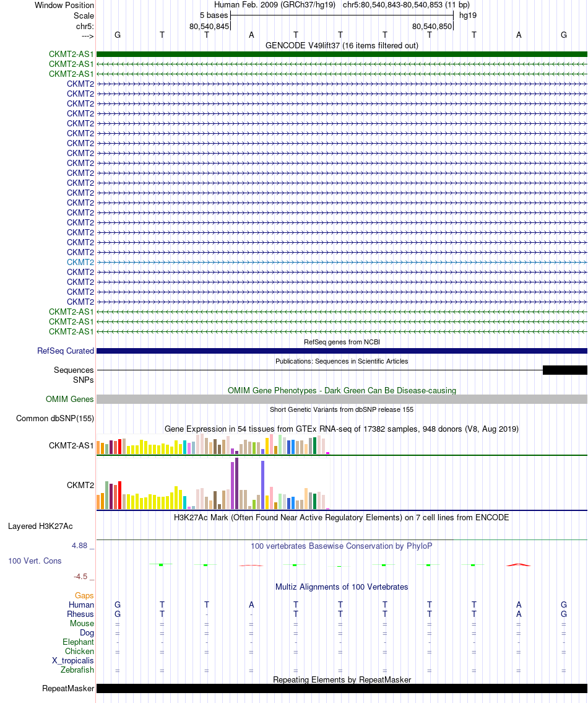Viewport: 588px width, 703px height.
Task: Click the 'OMIM Genes' track label
Action: 70,399
